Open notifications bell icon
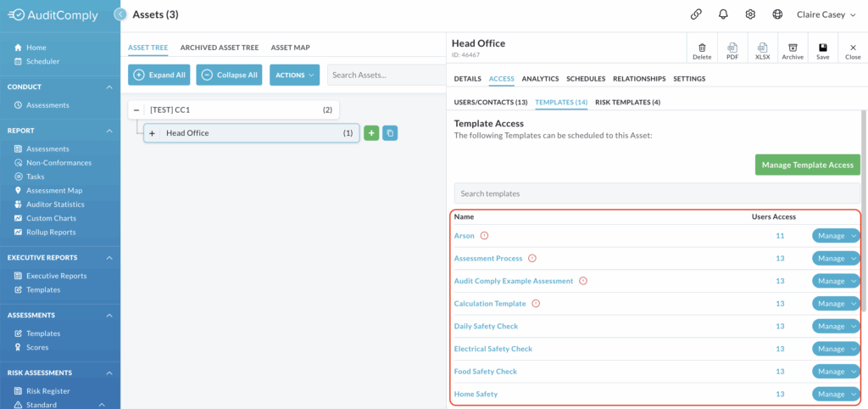The height and width of the screenshot is (409, 868). tap(723, 14)
